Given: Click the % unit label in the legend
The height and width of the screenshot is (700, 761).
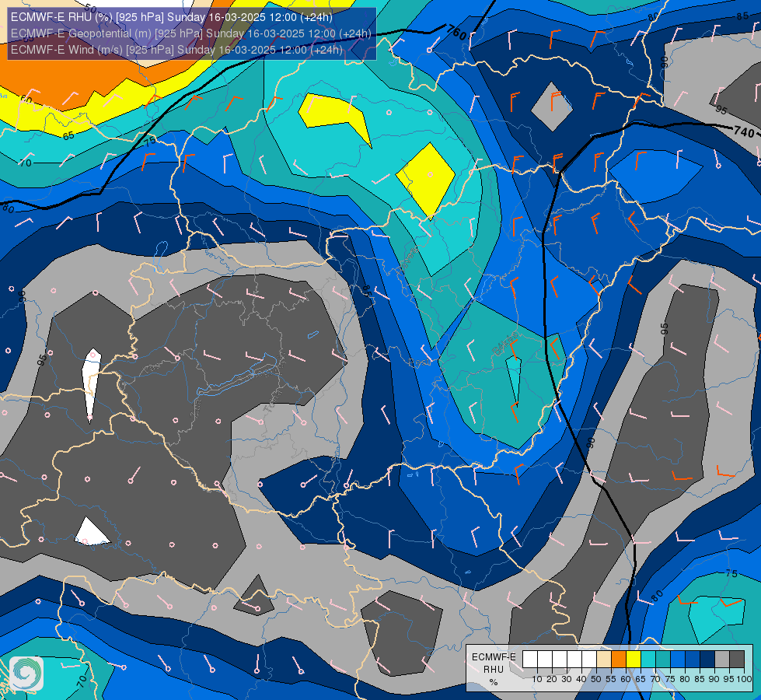Looking at the screenshot, I should point(494,682).
